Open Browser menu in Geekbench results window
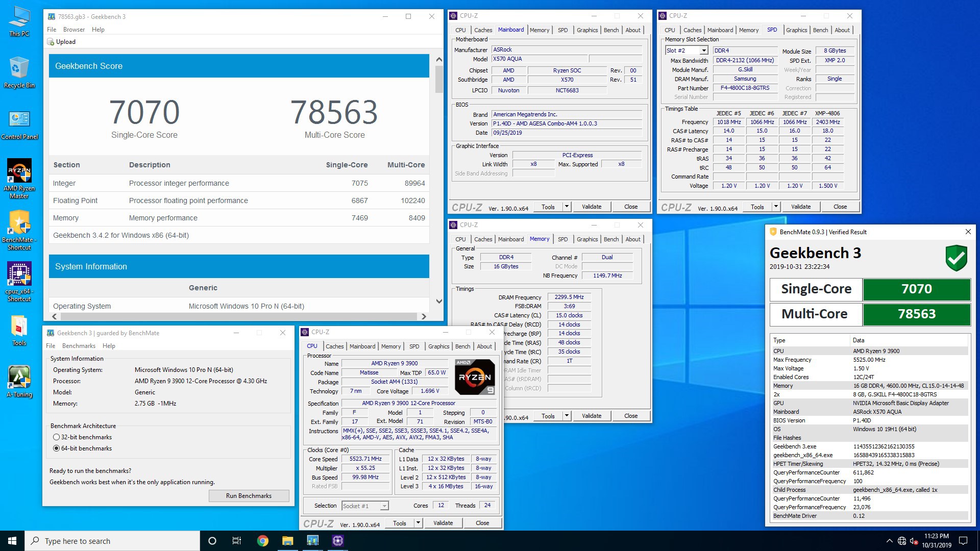This screenshot has width=980, height=551. click(74, 30)
